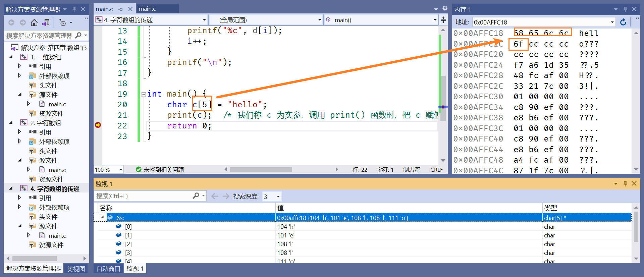The height and width of the screenshot is (277, 644).
Task: Open the Solution Explorer window options dropdown
Action: click(65, 9)
